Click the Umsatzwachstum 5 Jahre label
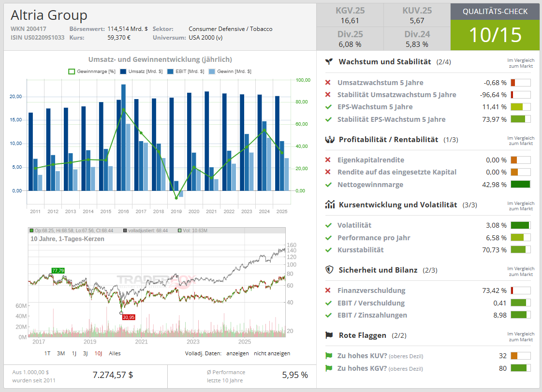The image size is (542, 392). pos(380,83)
